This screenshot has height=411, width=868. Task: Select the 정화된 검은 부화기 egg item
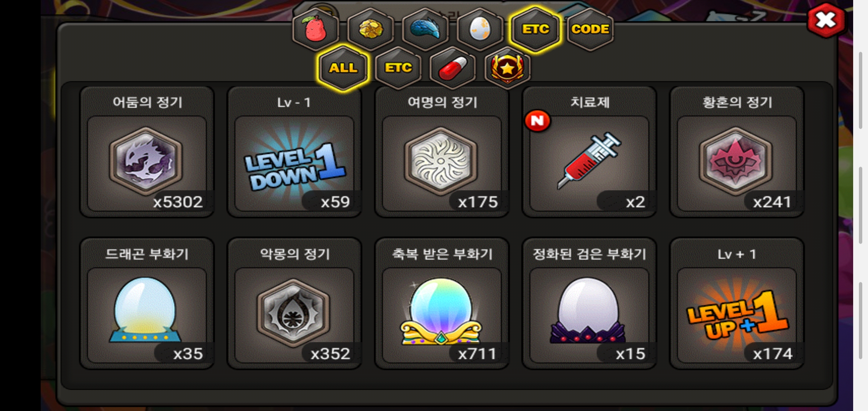pos(589,304)
